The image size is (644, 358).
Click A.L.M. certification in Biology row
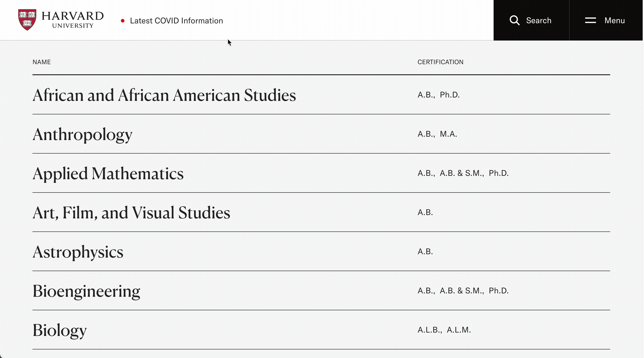458,330
